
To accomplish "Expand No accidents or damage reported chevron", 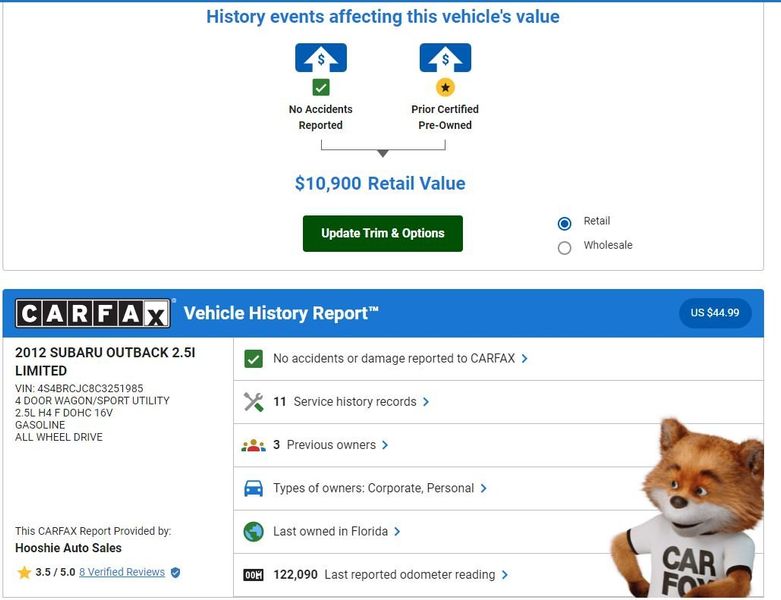I will (524, 359).
